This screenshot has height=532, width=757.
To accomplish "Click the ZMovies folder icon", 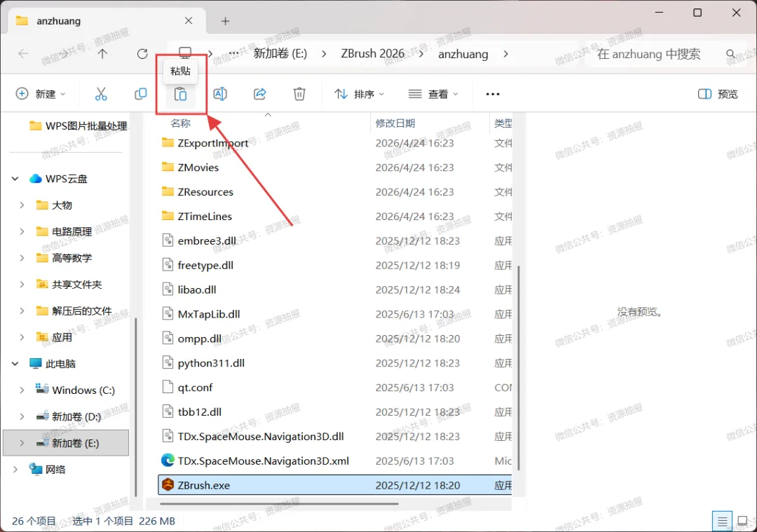I will click(x=168, y=167).
